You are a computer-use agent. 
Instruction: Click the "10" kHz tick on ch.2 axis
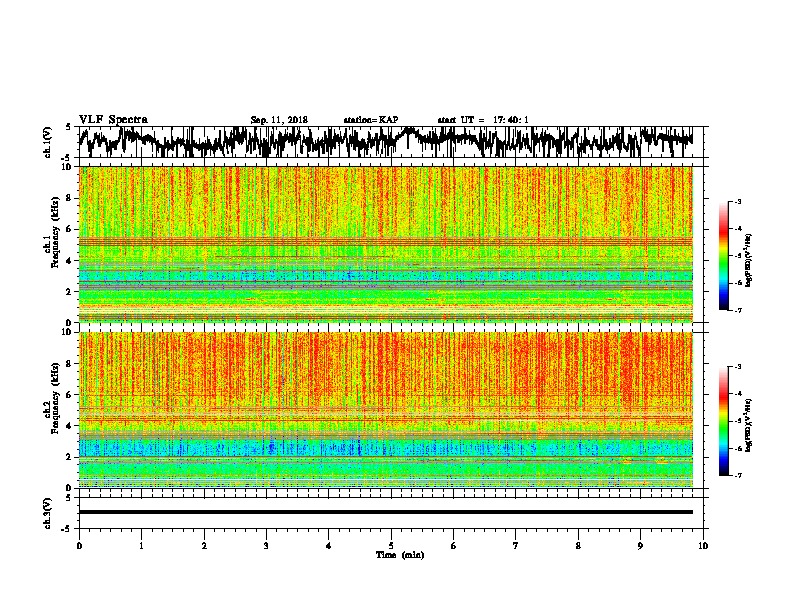tap(68, 332)
